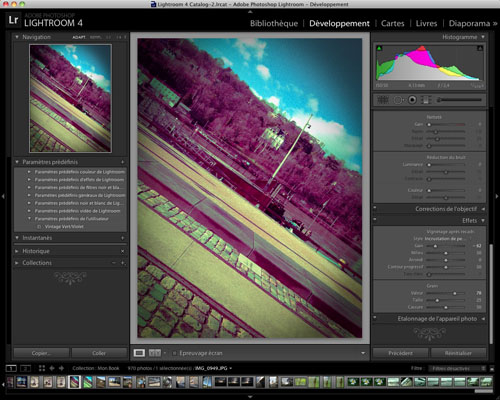Expand Paramètres prédéfinis couleur de Lightroom folder

pos(29,172)
